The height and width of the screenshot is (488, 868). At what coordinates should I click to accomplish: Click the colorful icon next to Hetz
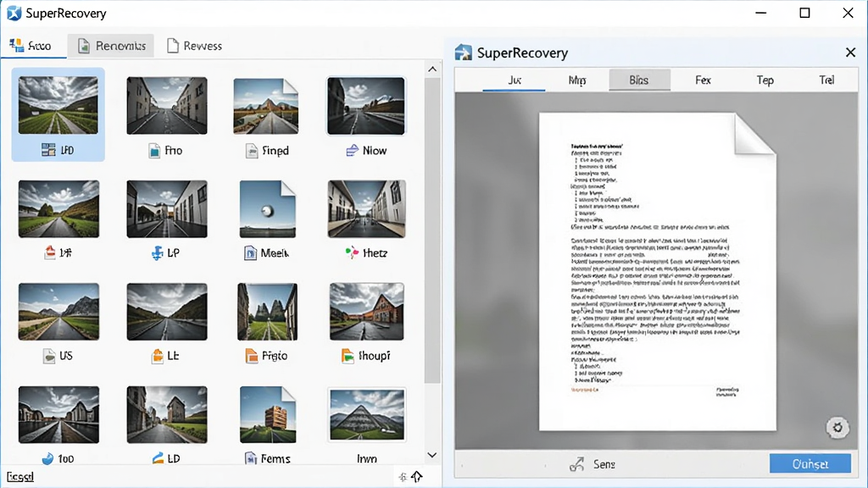pyautogui.click(x=352, y=253)
